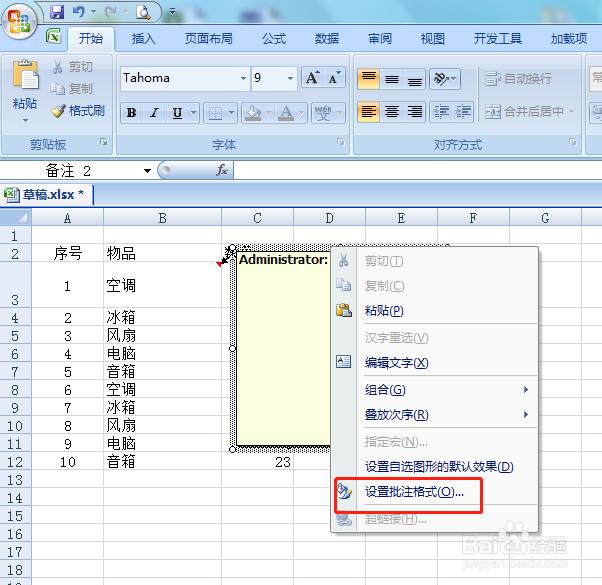Align text left
Image resolution: width=602 pixels, height=585 pixels.
369,112
